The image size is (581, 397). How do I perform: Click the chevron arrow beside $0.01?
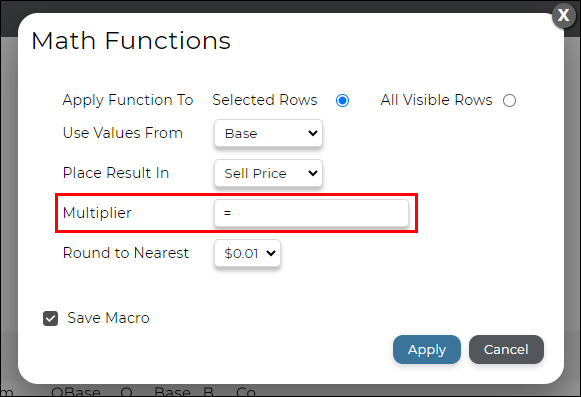(x=271, y=253)
